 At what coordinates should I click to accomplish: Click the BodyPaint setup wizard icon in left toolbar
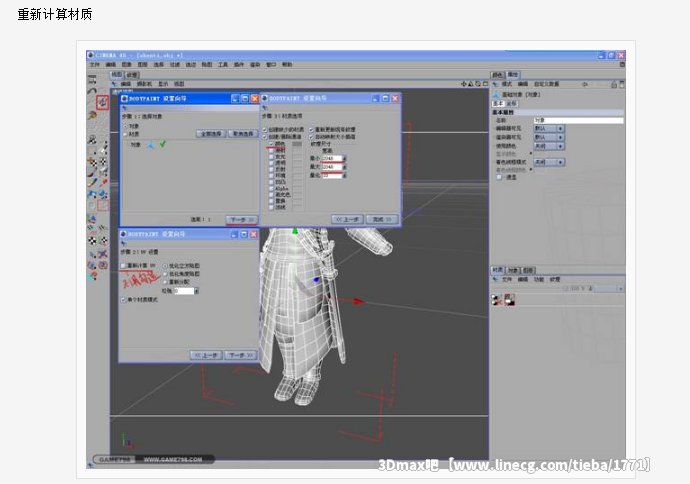click(x=103, y=102)
